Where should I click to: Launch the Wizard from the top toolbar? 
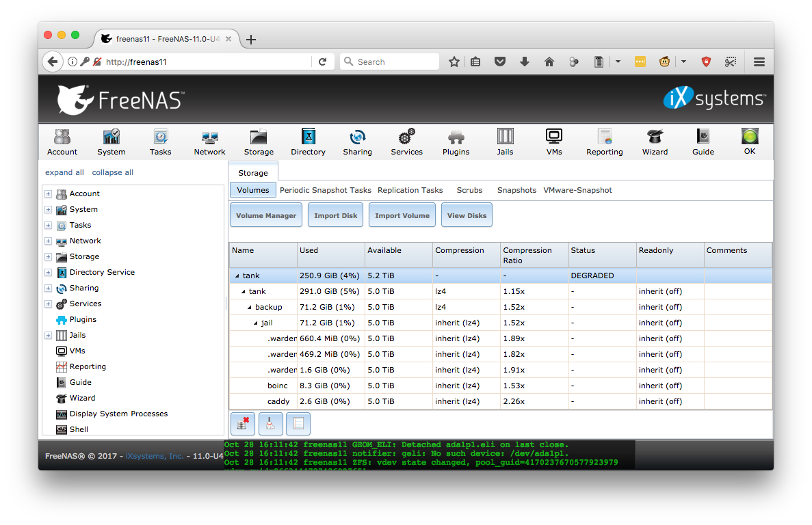655,142
